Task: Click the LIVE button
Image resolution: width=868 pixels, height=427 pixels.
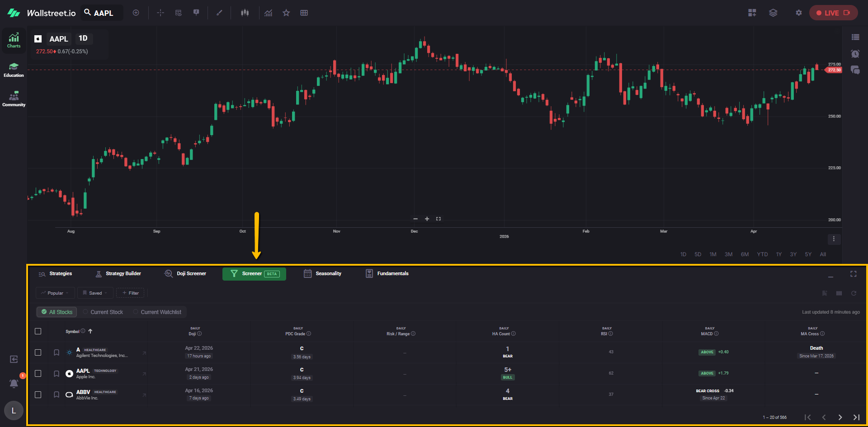Action: pyautogui.click(x=833, y=13)
